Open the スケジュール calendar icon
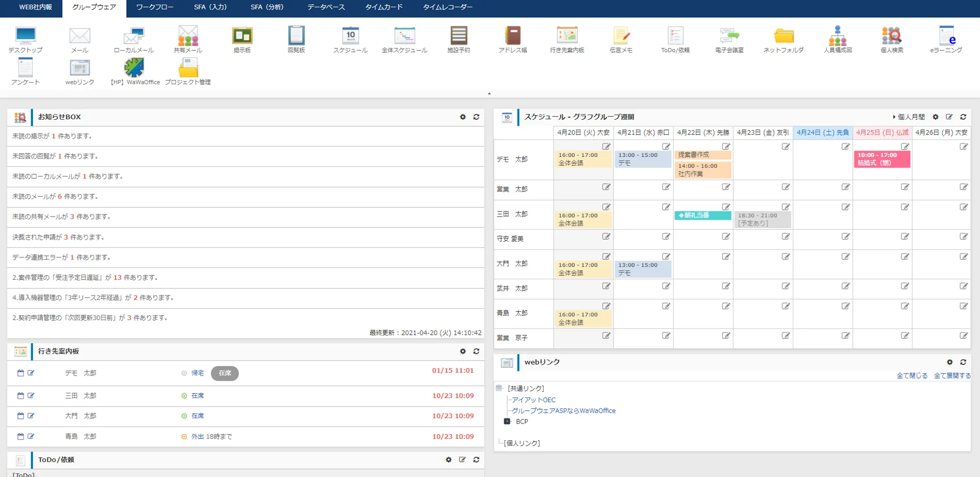Image resolution: width=980 pixels, height=477 pixels. [350, 40]
